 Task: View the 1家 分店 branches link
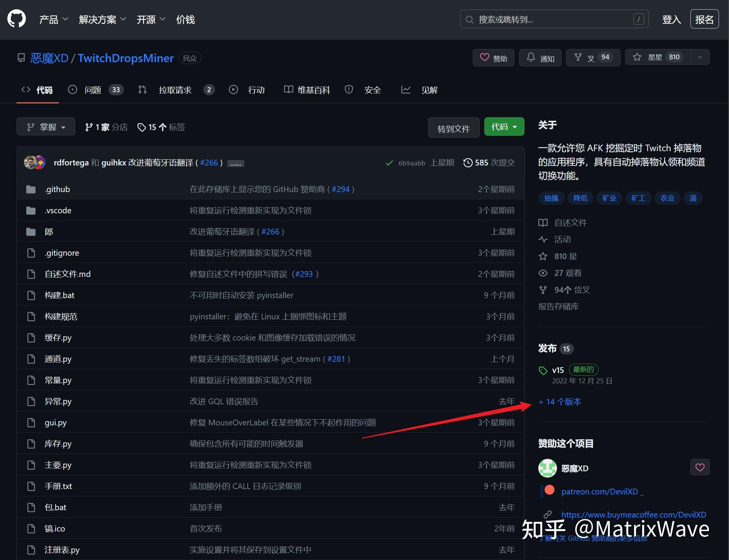point(107,127)
